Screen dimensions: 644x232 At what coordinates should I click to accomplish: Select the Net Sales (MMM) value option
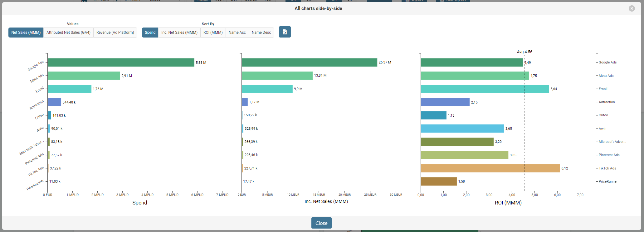pos(26,33)
